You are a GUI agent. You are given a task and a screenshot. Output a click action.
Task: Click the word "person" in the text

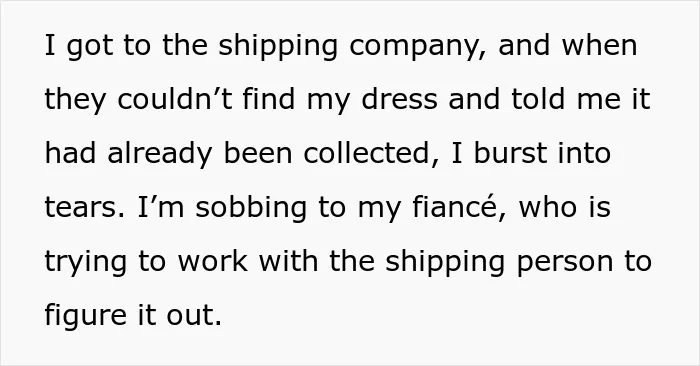tap(565, 262)
